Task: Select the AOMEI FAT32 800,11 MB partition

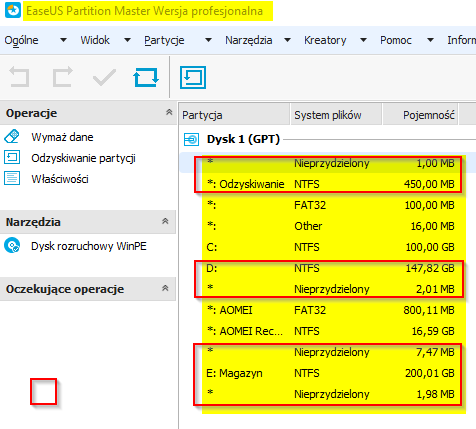Action: pos(328,310)
